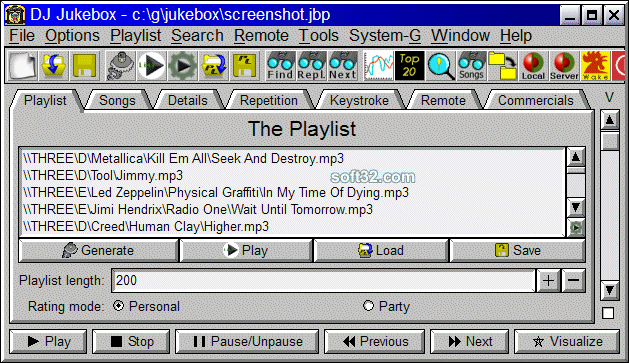Click the Playlist length input field
629x363 pixels.
pos(323,280)
